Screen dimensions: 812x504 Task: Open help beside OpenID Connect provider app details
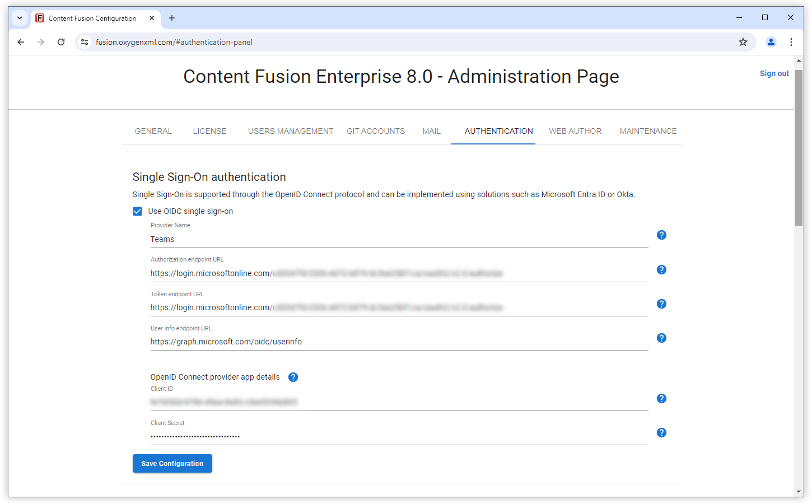[x=293, y=377]
